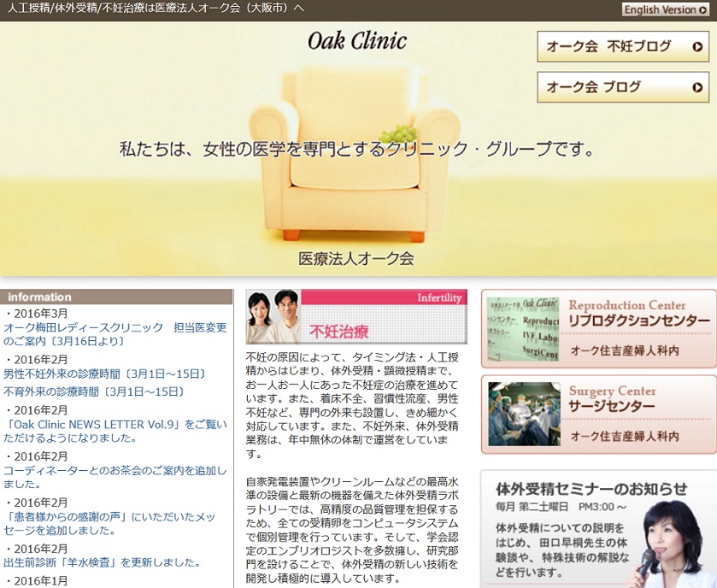
Task: Open オーク会 不妊ブログ button
Action: 623,47
